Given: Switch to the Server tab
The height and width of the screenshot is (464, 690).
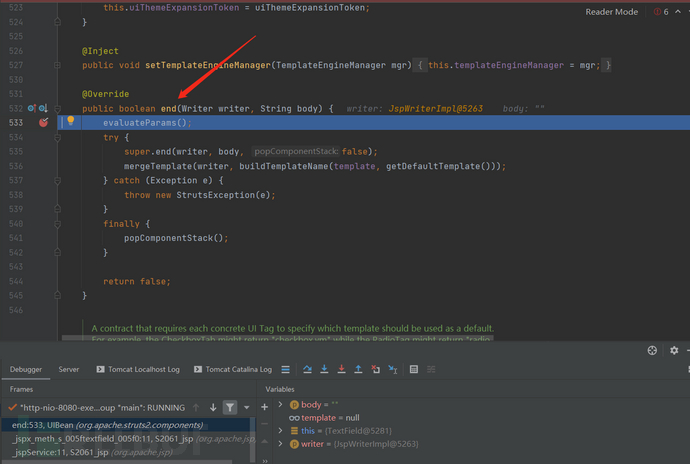Looking at the screenshot, I should click(69, 369).
